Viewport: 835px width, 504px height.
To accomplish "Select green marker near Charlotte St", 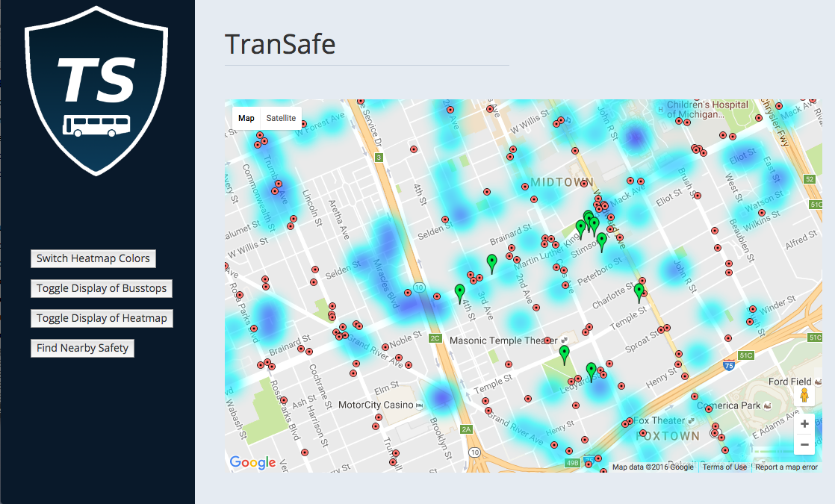I will (639, 293).
